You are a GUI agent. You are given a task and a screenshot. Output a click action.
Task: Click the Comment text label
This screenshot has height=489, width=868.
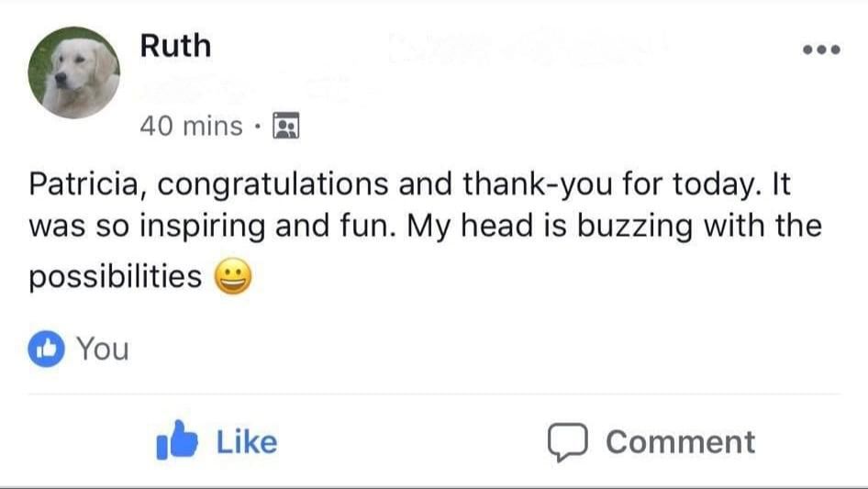click(680, 442)
